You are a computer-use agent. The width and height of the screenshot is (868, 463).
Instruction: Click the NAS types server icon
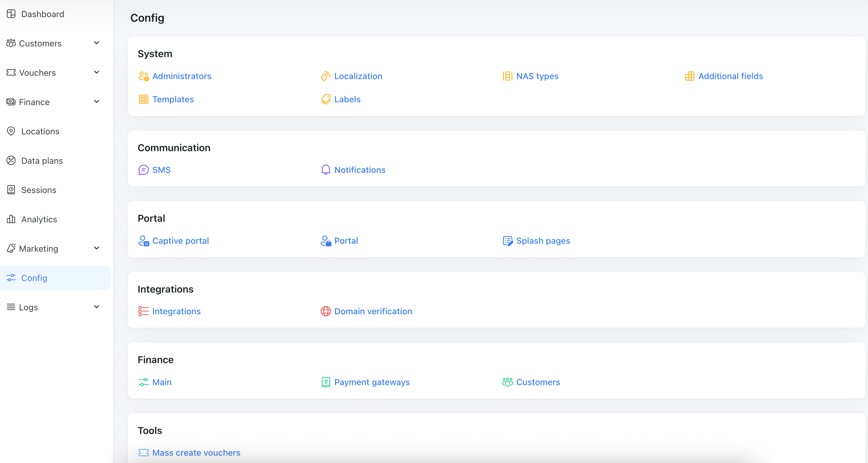pos(507,76)
